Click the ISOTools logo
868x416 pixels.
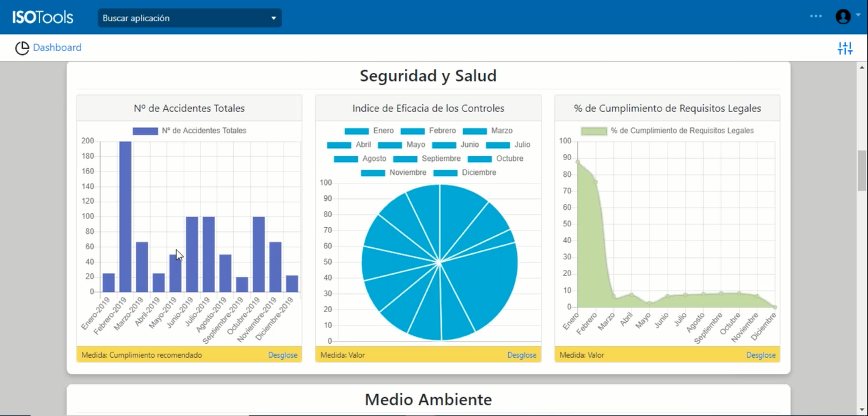(43, 17)
